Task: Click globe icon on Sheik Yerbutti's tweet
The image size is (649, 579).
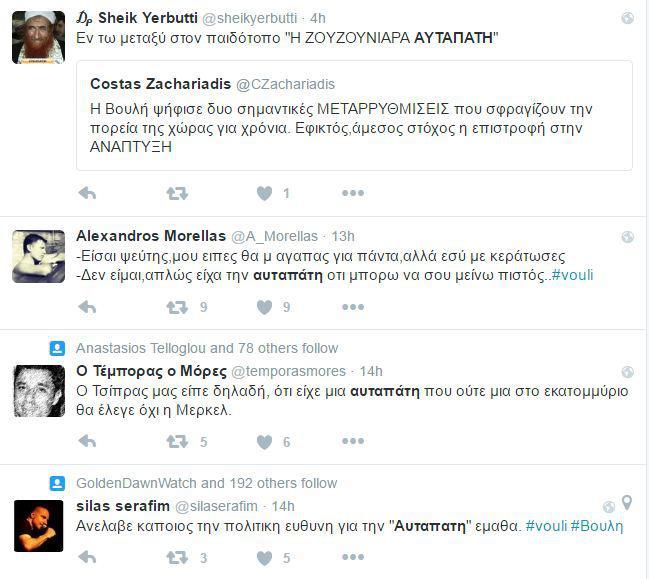Action: 627,18
